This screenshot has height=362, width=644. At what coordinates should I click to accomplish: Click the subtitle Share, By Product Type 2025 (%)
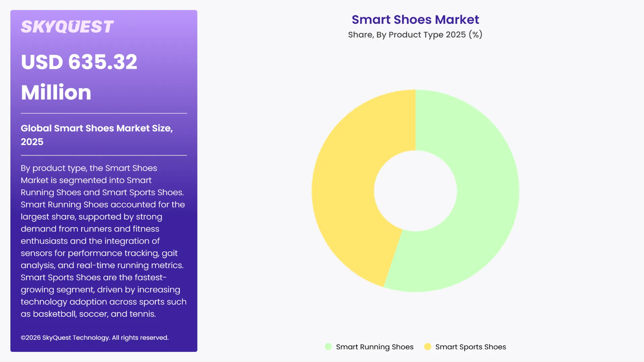[415, 35]
